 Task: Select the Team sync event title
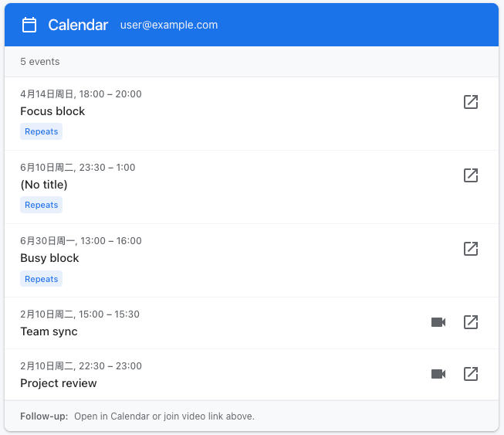tap(49, 331)
